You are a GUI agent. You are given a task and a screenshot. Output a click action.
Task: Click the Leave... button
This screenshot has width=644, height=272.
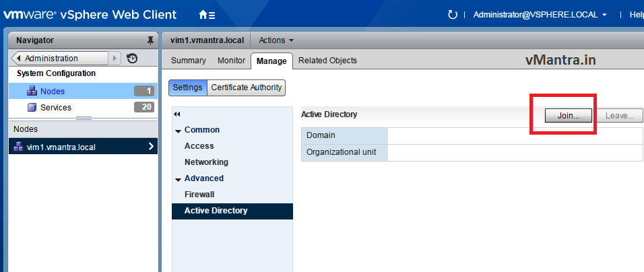coord(619,116)
